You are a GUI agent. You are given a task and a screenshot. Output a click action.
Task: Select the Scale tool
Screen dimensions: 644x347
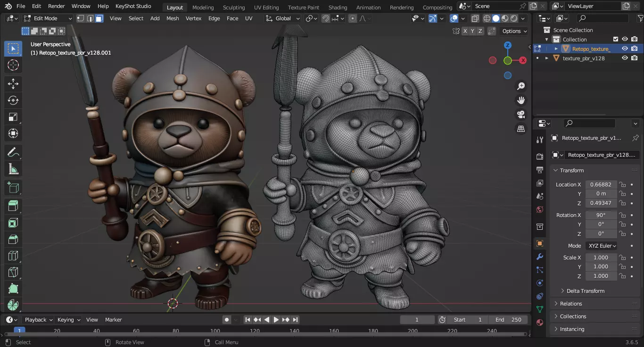13,117
